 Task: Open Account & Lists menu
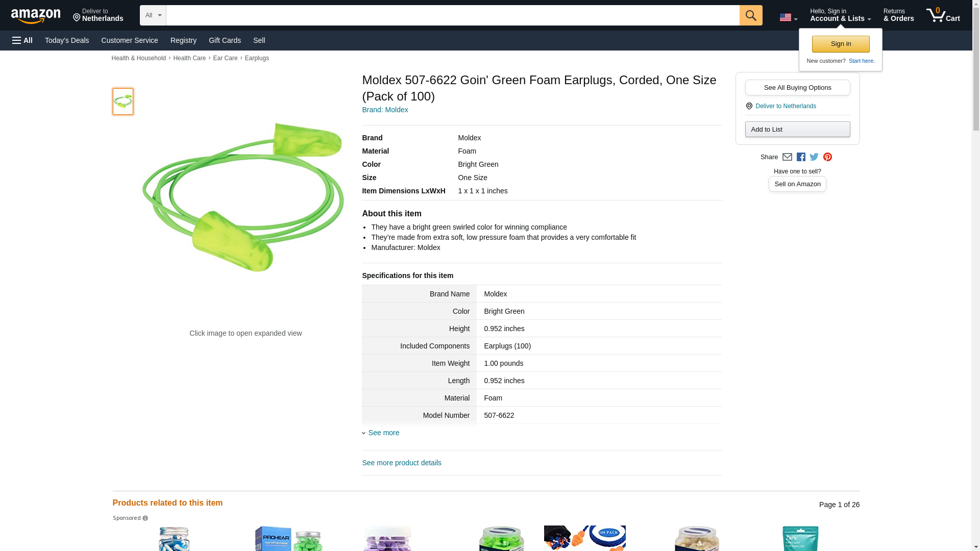tap(840, 15)
